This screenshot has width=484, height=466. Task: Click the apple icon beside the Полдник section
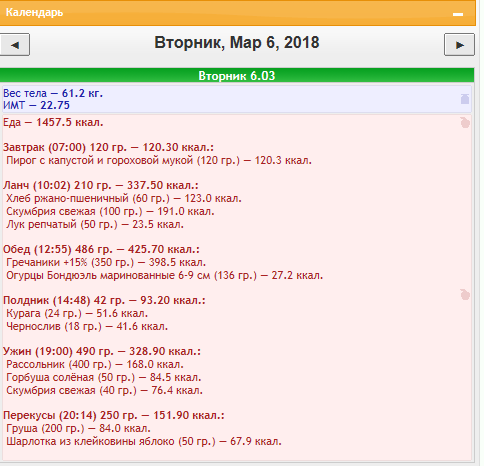pyautogui.click(x=465, y=295)
